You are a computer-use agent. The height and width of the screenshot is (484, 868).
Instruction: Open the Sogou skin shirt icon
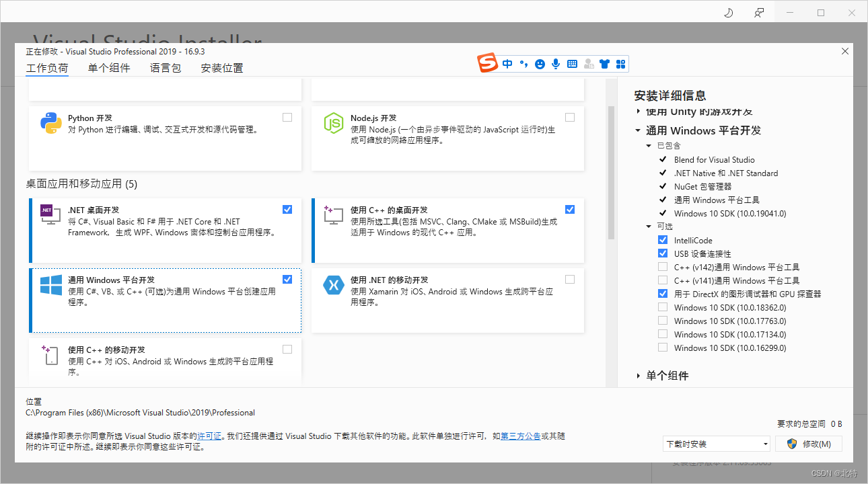[x=604, y=64]
